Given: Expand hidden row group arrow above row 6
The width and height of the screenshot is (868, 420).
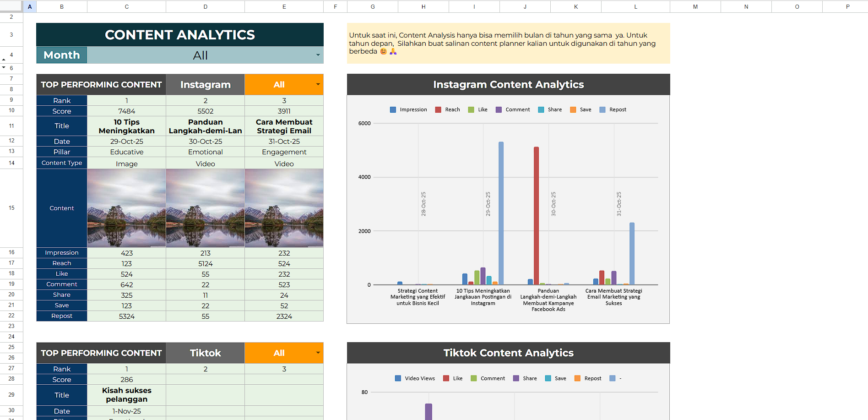Looking at the screenshot, I should (4, 60).
